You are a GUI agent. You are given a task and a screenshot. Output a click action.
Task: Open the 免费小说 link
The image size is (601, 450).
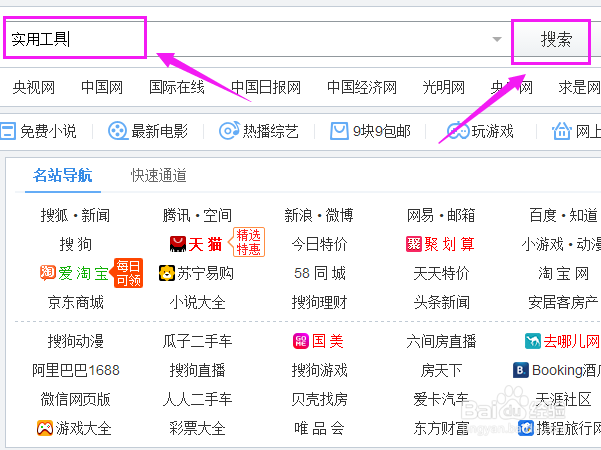[48, 131]
